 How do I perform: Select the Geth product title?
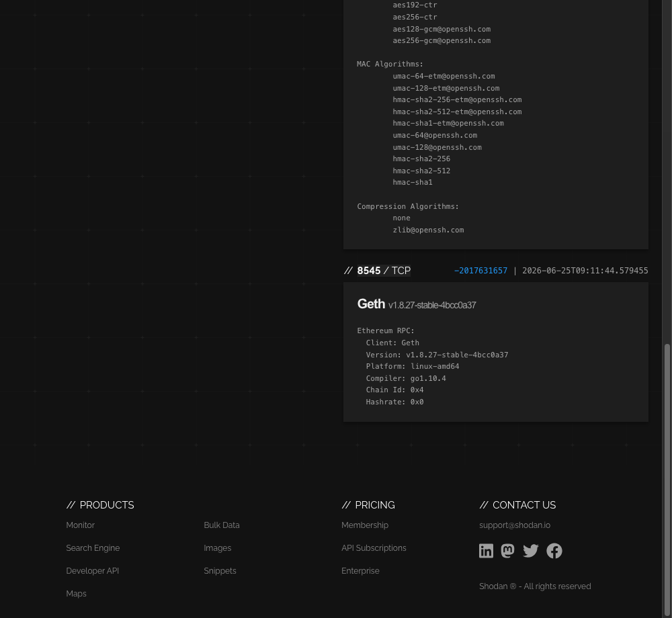[371, 304]
